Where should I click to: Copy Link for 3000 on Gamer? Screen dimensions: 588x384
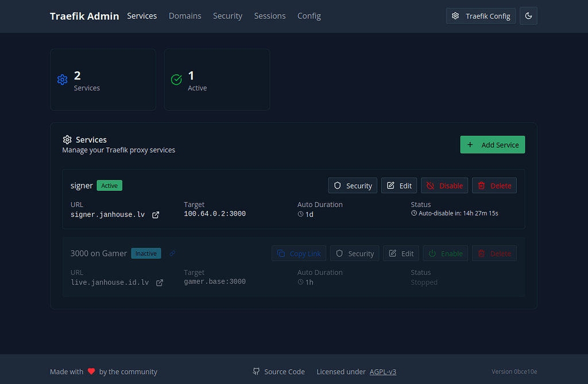pos(299,254)
